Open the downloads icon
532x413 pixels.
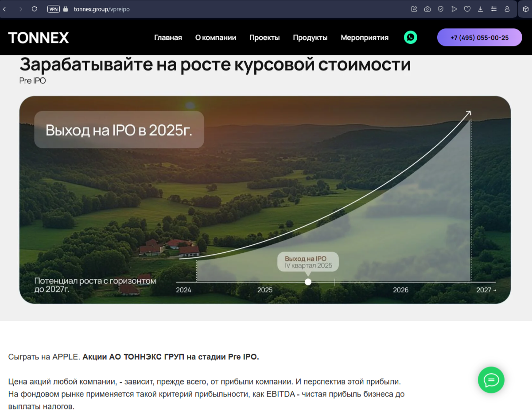(481, 9)
